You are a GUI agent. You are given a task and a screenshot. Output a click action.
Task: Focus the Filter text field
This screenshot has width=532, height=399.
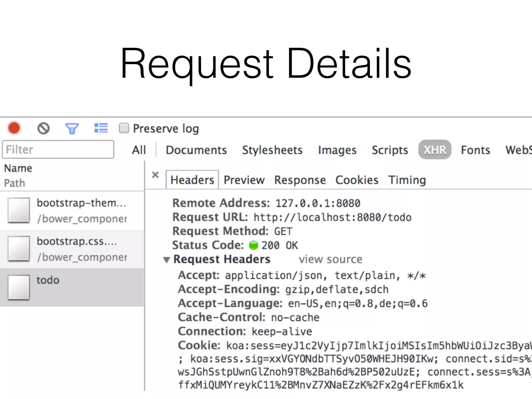58,149
